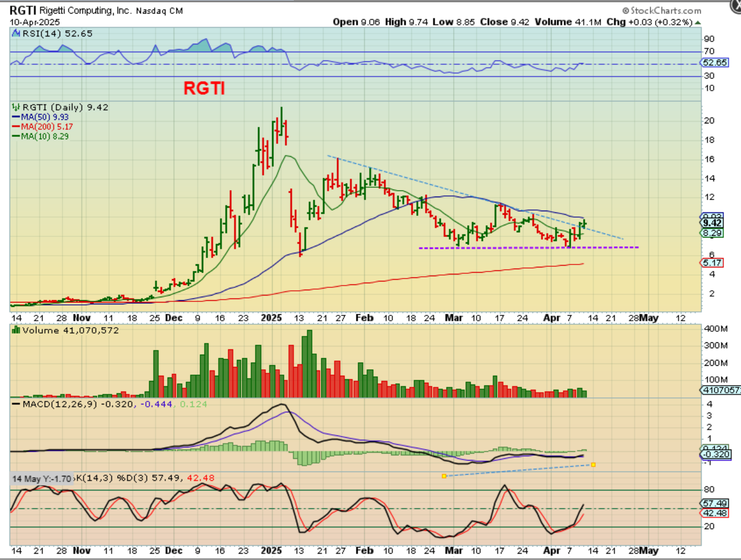Click the 9.42 last price tag on right axis
Screen dimensions: 741x560
[x=712, y=223]
